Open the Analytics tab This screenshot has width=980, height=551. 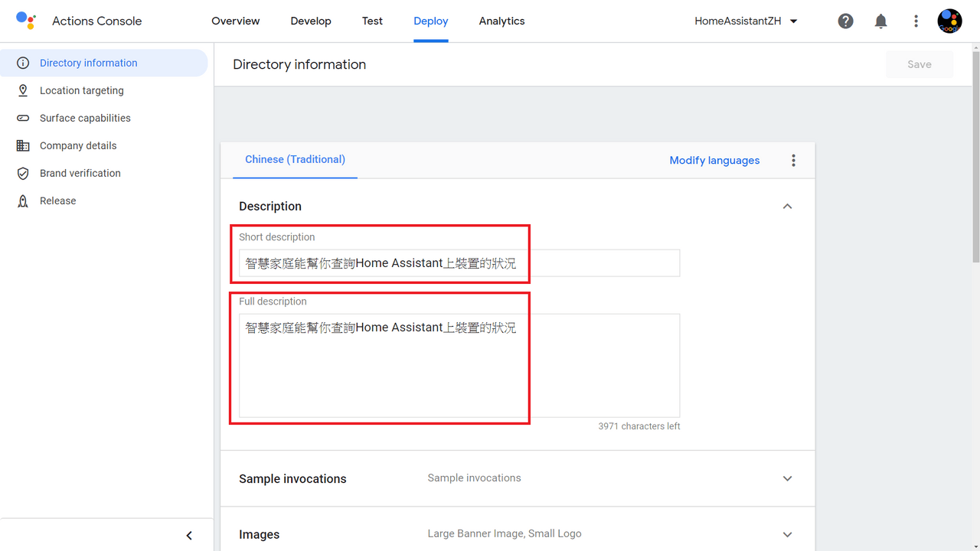coord(502,21)
